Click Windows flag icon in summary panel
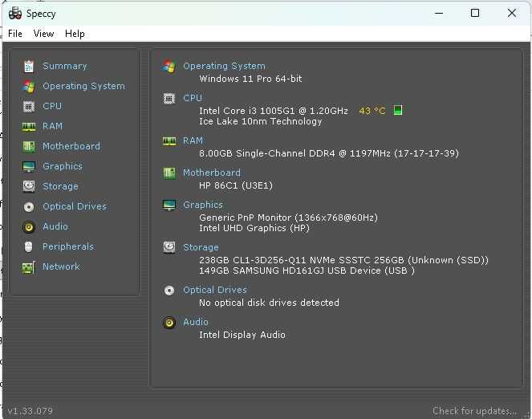Screen dimensions: 532x419 pos(169,66)
